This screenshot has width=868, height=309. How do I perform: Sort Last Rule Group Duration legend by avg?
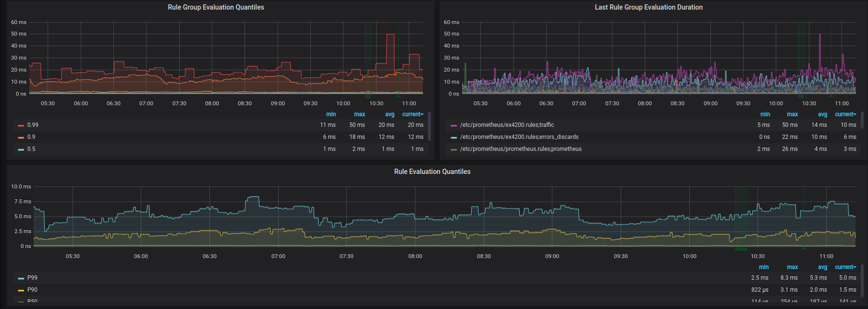point(822,114)
